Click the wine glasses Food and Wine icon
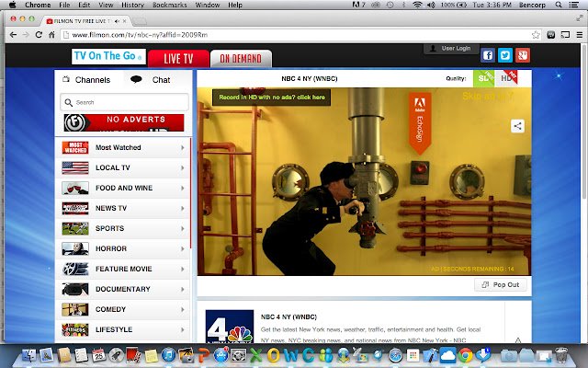Screen dimensions: 588x368 click(x=75, y=188)
